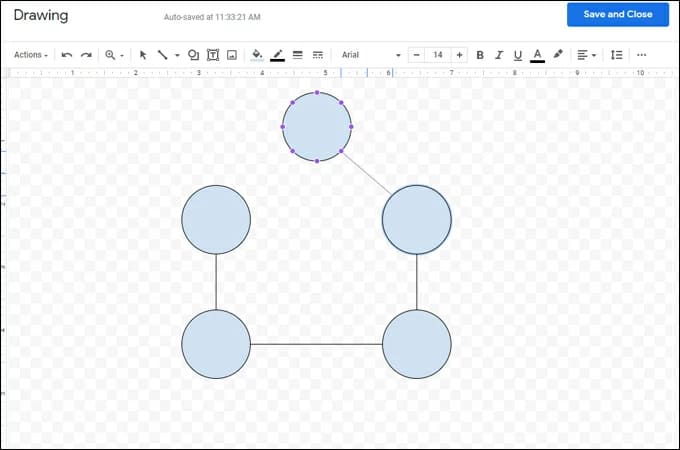The width and height of the screenshot is (680, 450).
Task: Expand the Zoom dropdown arrow
Action: [122, 55]
